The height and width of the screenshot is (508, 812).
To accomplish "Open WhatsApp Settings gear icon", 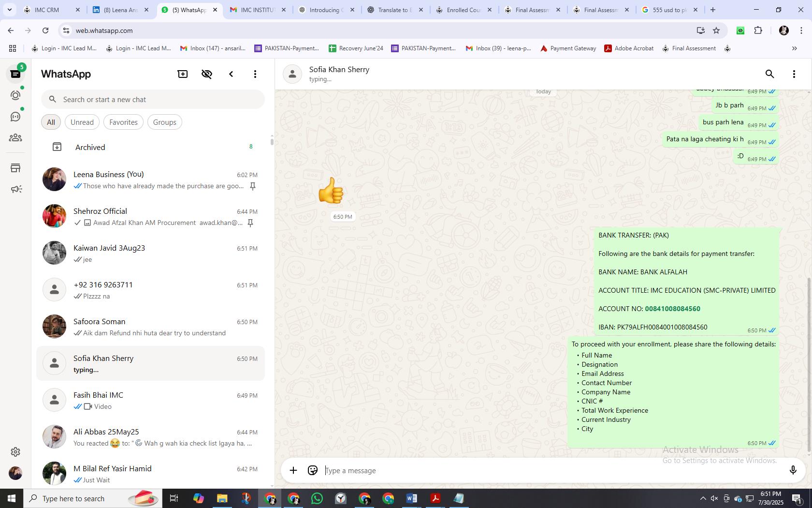I will coord(15,451).
